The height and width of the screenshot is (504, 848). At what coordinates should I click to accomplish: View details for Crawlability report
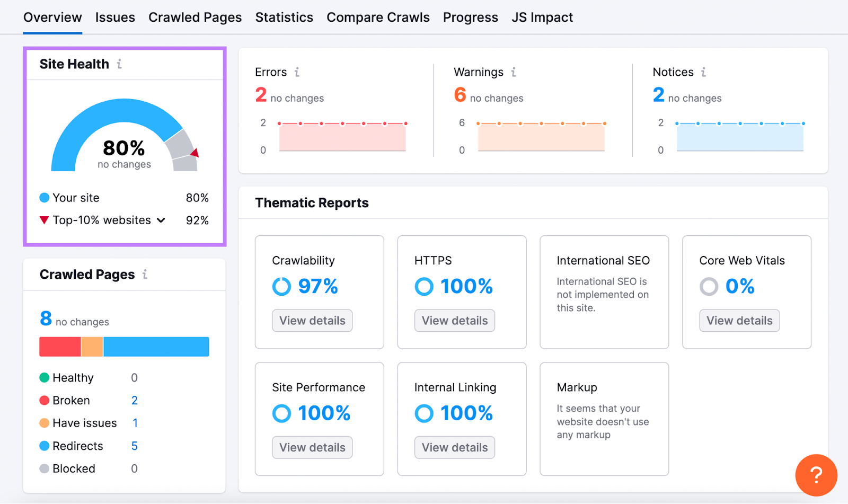[x=312, y=321]
